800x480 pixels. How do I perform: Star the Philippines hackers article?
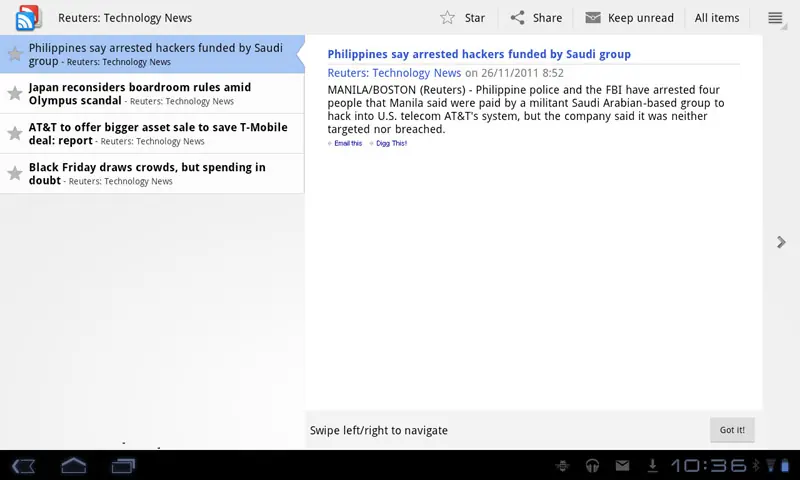pyautogui.click(x=15, y=53)
